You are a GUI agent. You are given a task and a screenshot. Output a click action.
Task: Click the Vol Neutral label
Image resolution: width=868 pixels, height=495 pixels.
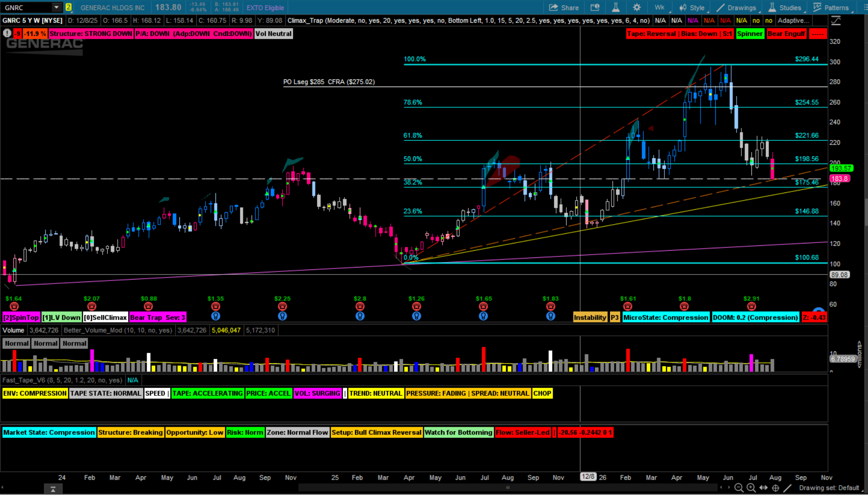tap(273, 34)
